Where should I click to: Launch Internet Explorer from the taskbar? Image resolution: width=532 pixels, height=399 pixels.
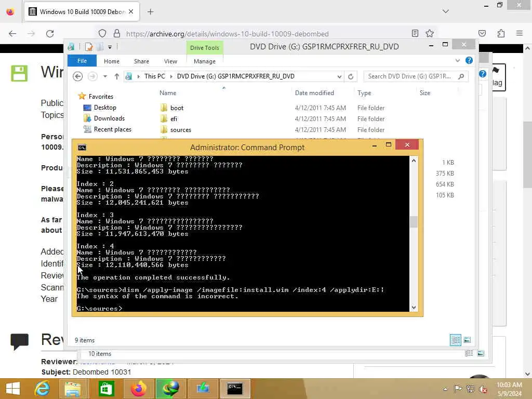click(42, 389)
